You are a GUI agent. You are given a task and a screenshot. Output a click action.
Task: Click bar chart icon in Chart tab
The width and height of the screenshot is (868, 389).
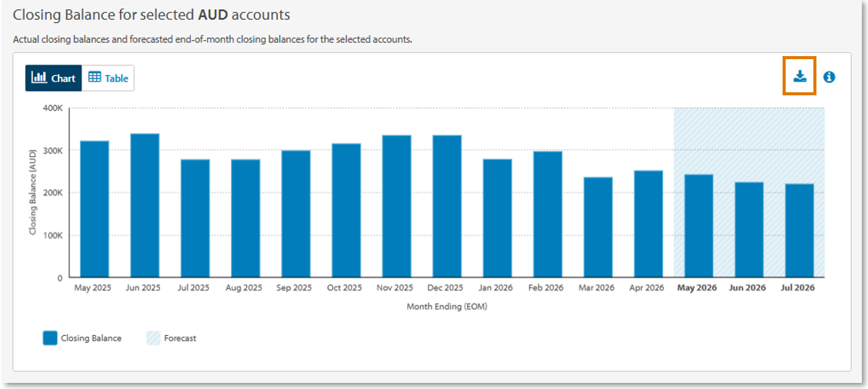(39, 78)
